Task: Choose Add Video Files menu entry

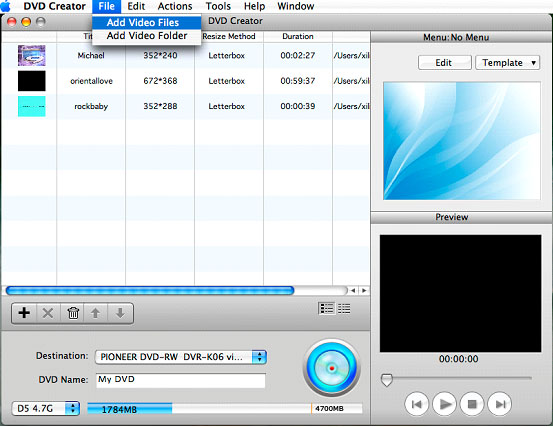Action: click(x=147, y=23)
